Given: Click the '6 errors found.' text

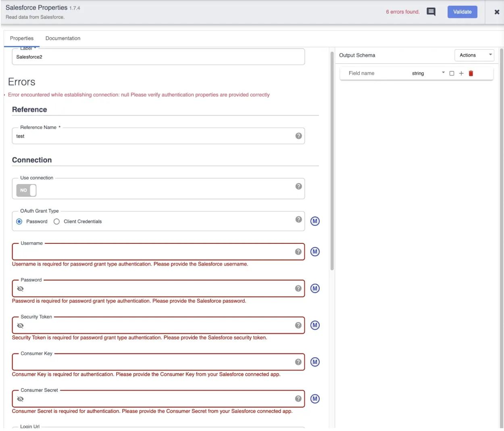Looking at the screenshot, I should click(x=403, y=12).
